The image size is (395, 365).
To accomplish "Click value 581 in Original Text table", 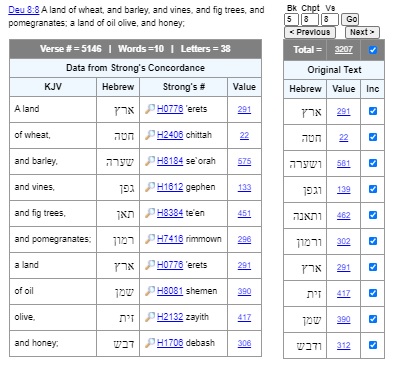I will [343, 163].
